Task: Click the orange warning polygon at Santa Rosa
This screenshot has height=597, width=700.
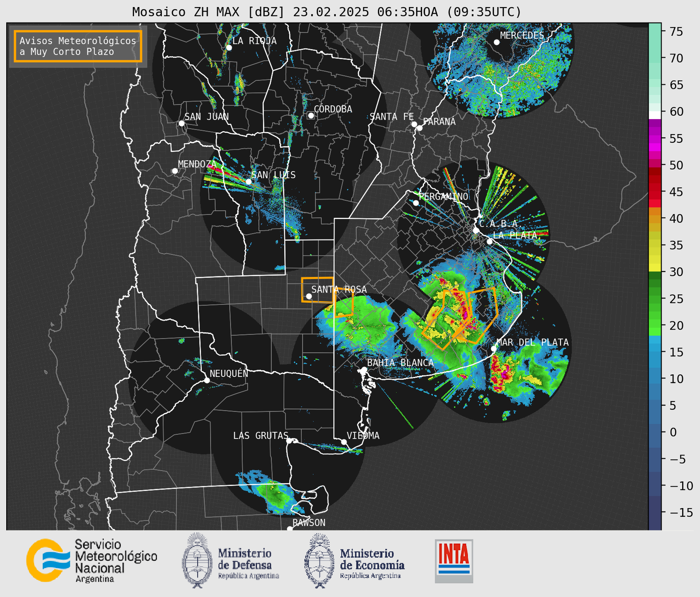Action: click(317, 289)
